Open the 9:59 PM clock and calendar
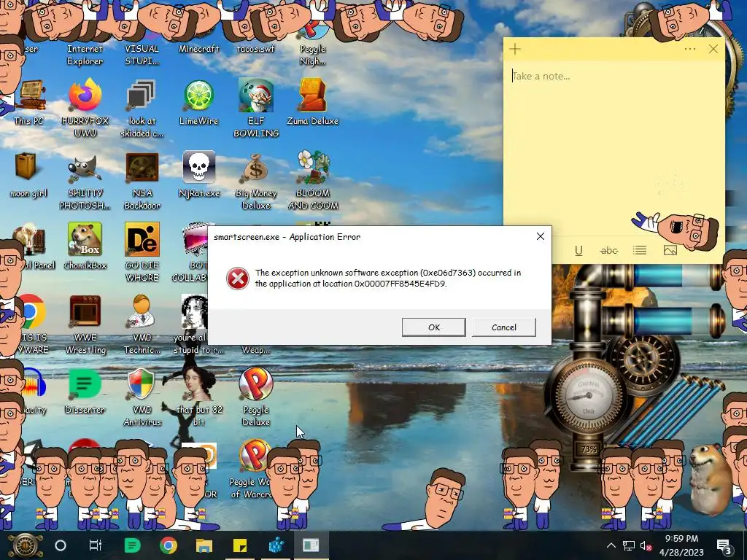Image resolution: width=747 pixels, height=560 pixels. [681, 545]
